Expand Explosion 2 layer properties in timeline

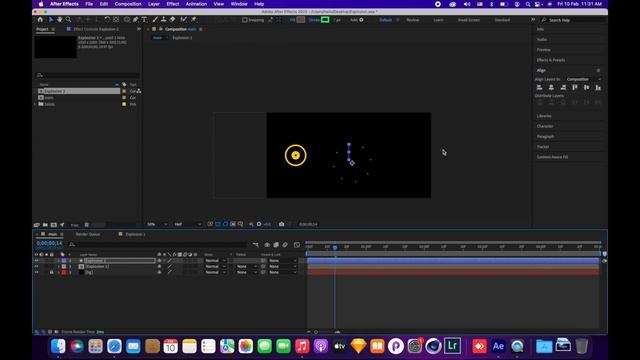coord(58,260)
